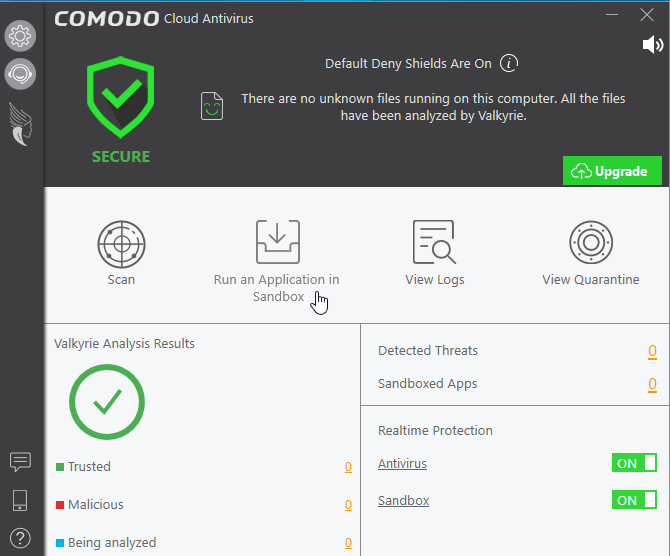670x556 pixels.
Task: Open the Sandbox settings link
Action: [x=403, y=501]
